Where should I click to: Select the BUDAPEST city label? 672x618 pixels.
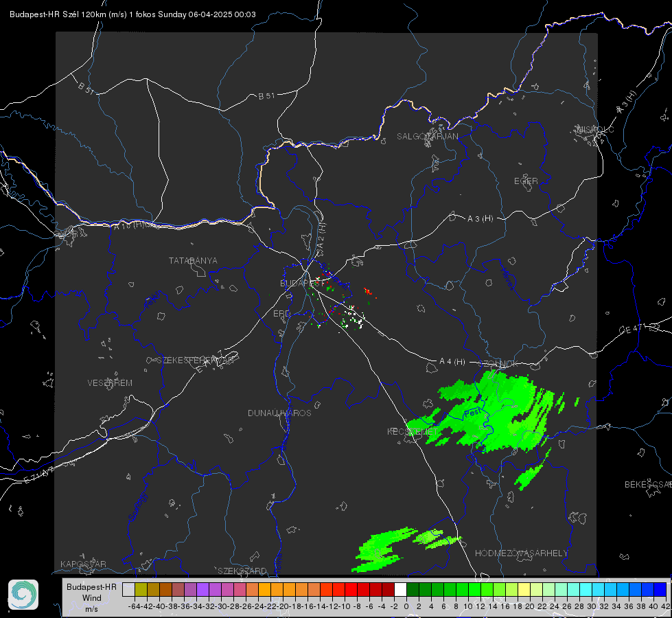pyautogui.click(x=303, y=283)
